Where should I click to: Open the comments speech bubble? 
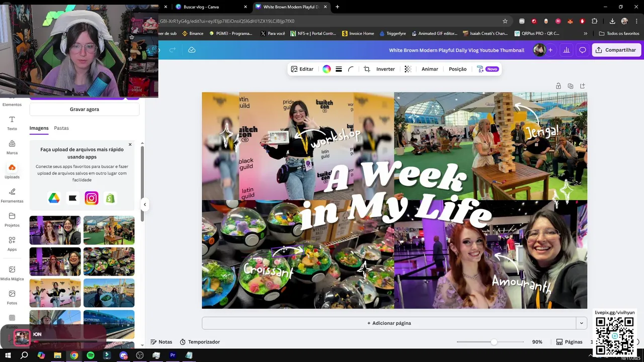[583, 50]
